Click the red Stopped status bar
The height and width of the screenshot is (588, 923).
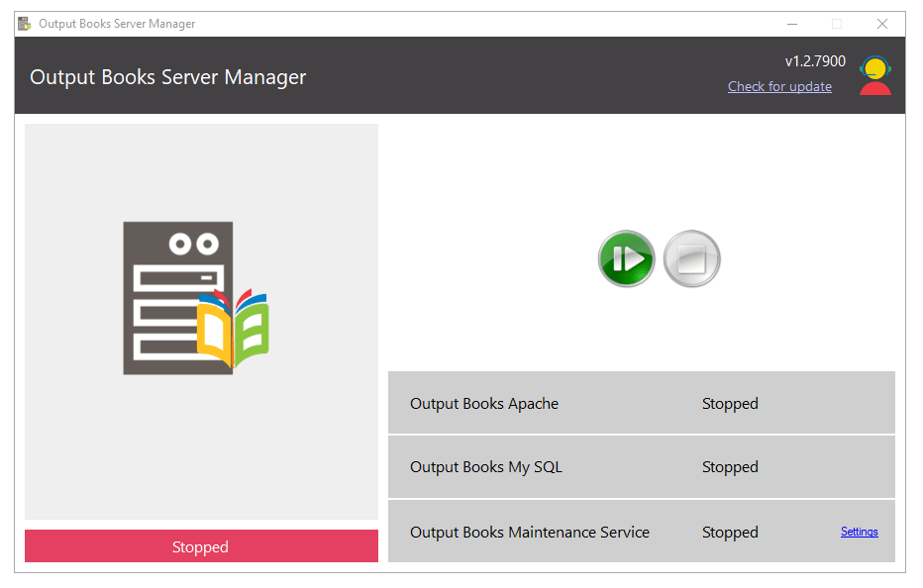point(201,546)
